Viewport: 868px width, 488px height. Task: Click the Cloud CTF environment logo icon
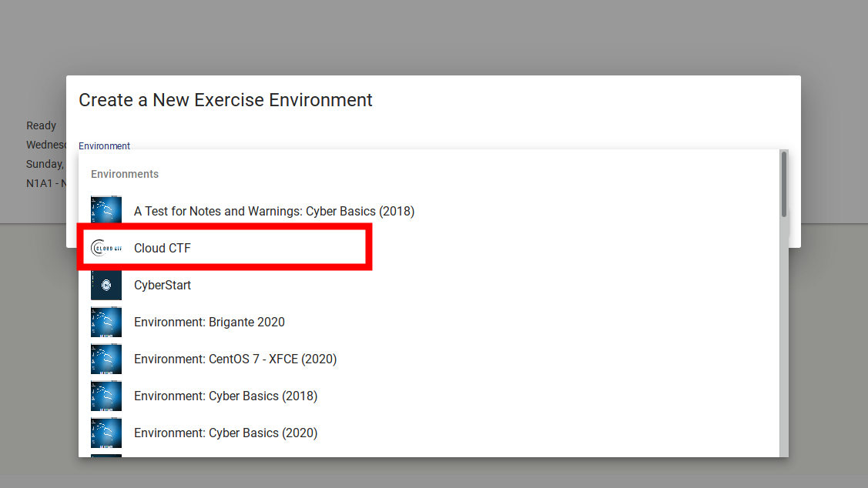coord(106,248)
